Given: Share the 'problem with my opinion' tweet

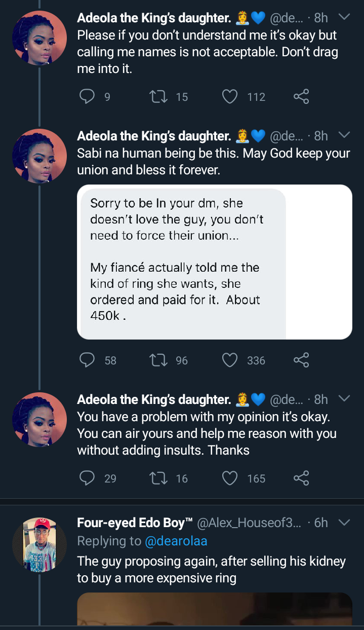Looking at the screenshot, I should 301,478.
